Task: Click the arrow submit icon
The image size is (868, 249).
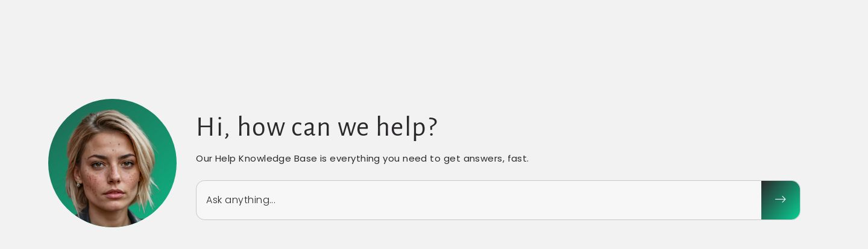Action: [781, 200]
